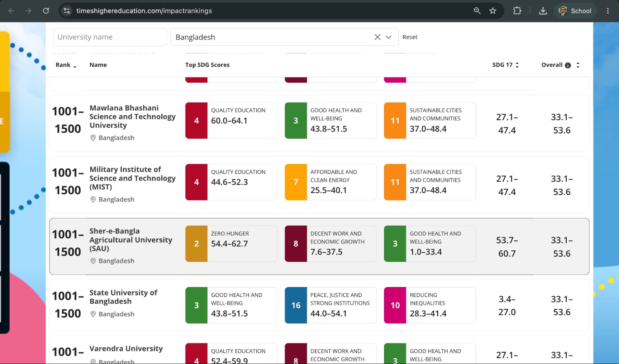Show Overall score info tooltip
619x364 pixels.
click(x=568, y=65)
